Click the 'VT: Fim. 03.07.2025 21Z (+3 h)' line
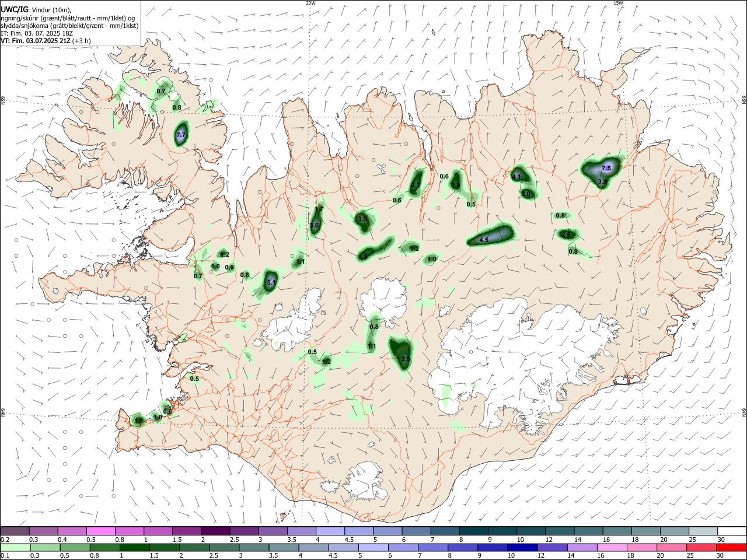Image resolution: width=747 pixels, height=560 pixels. (x=46, y=41)
